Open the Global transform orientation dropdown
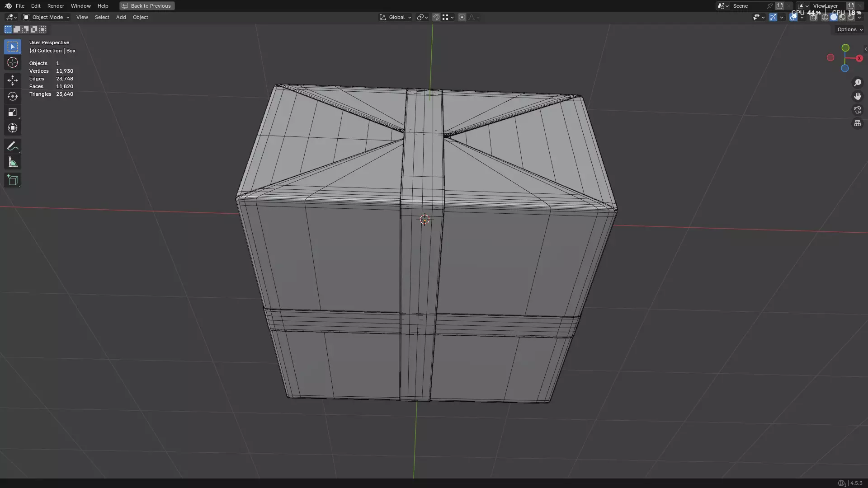The height and width of the screenshot is (488, 868). (x=395, y=17)
